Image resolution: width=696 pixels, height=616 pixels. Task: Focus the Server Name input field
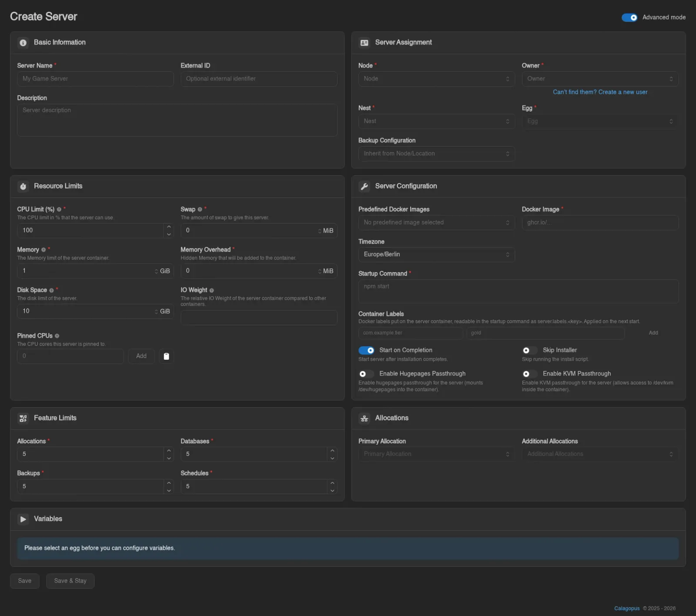(95, 79)
